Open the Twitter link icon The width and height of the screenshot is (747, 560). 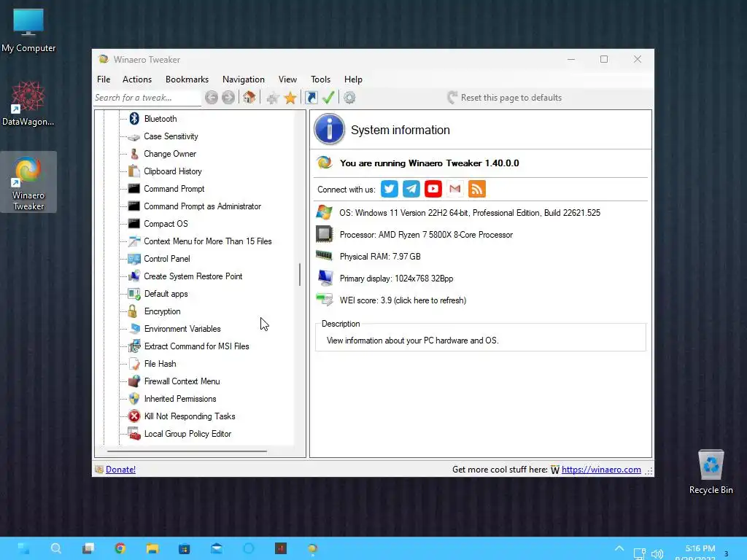click(x=390, y=189)
